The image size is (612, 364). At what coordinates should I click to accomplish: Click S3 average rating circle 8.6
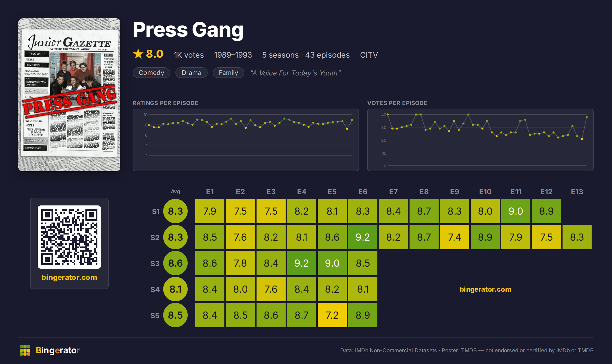[x=175, y=263]
